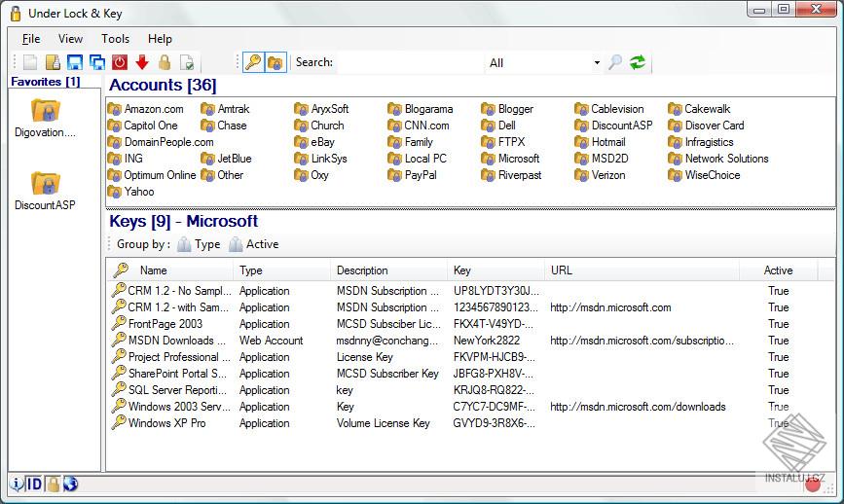Sort by the Active column header
Viewport: 844px width, 504px height.
(779, 270)
